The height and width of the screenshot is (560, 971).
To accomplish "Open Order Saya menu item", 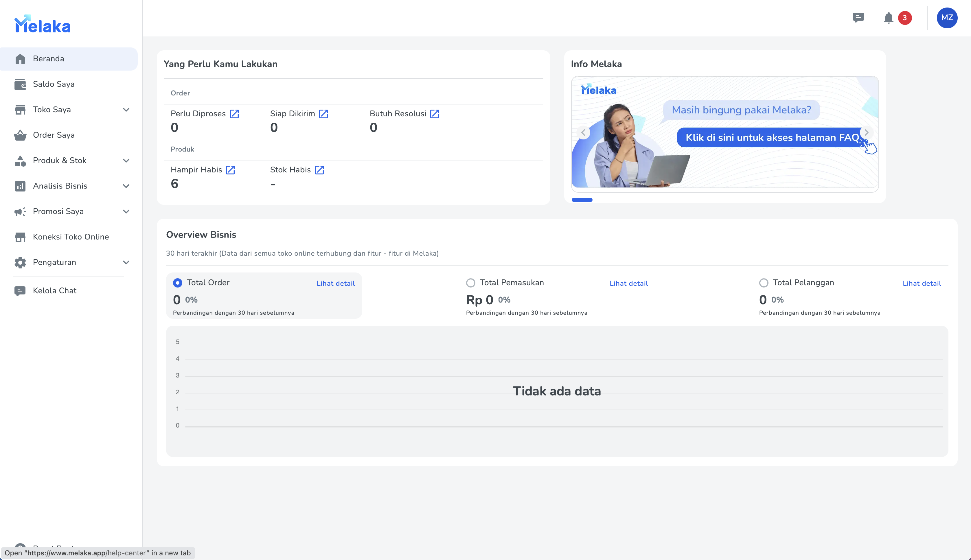I will click(69, 135).
